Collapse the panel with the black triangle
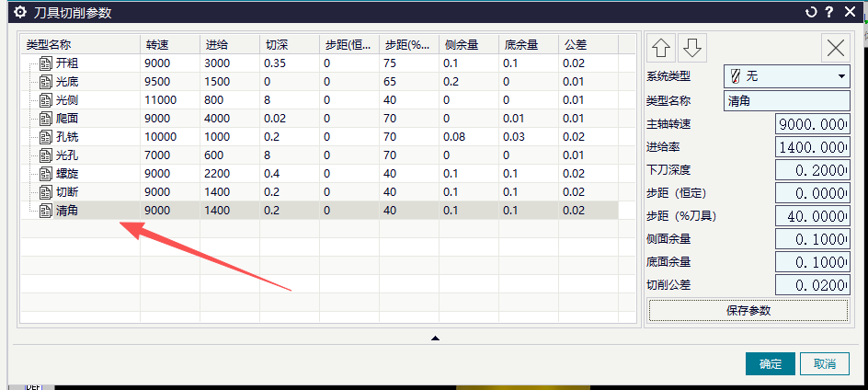The height and width of the screenshot is (390, 868). [x=435, y=338]
